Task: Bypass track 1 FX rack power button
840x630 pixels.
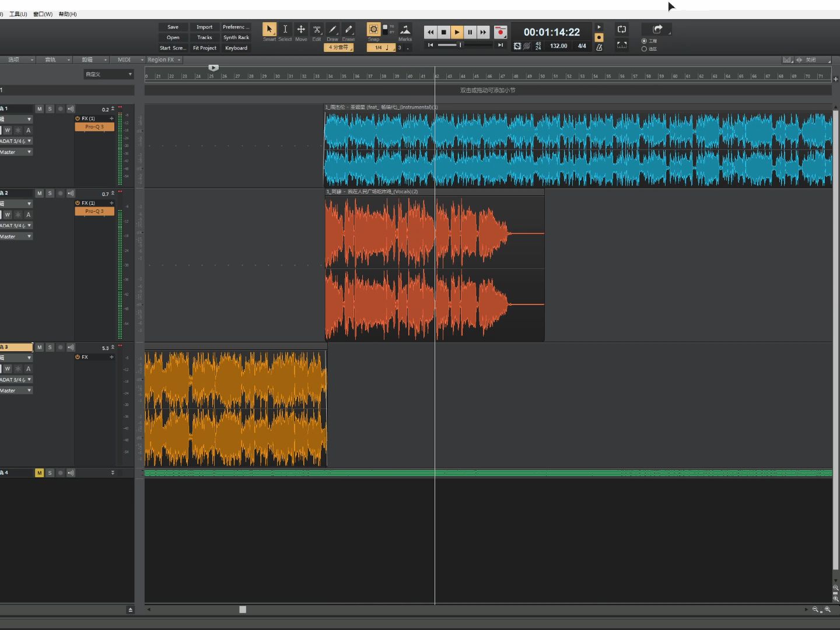Action: coord(78,118)
